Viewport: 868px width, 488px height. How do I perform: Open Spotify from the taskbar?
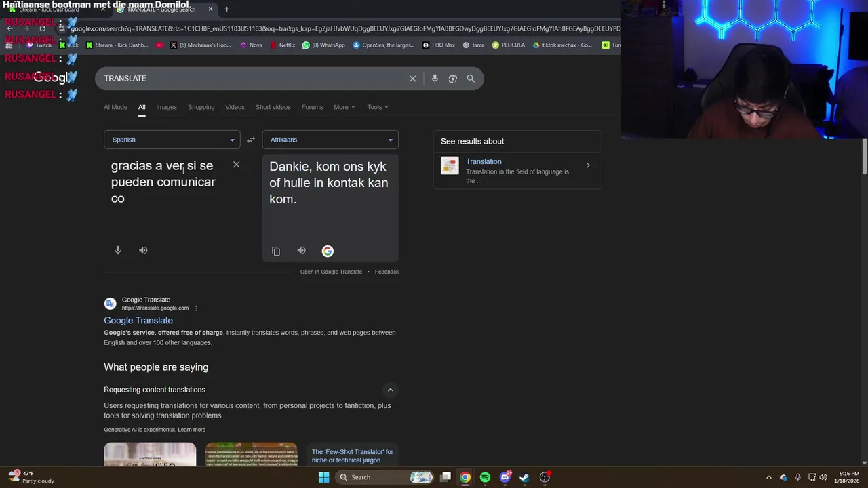(x=485, y=477)
